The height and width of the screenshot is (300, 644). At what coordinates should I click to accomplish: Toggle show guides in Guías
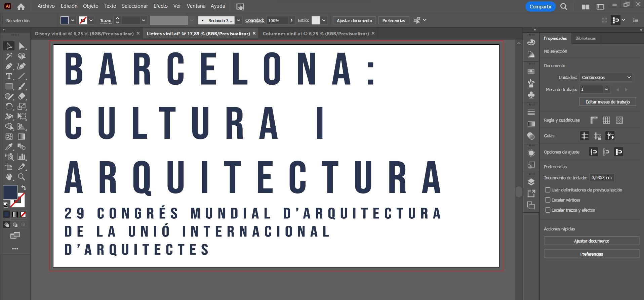click(x=585, y=136)
